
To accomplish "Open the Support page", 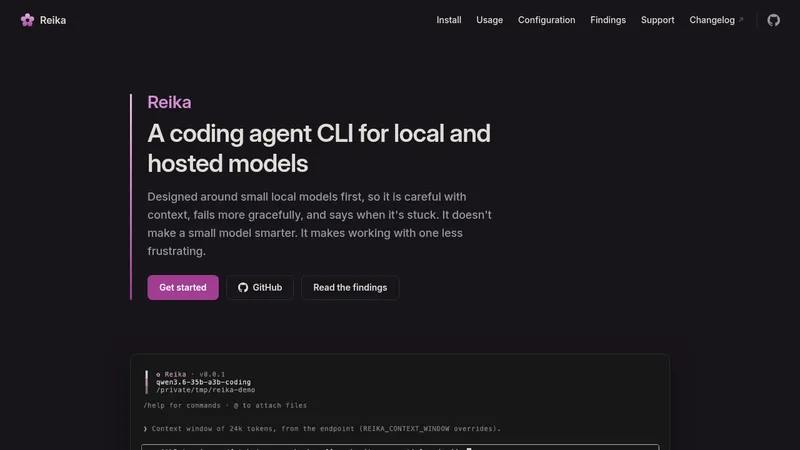I will (x=657, y=20).
